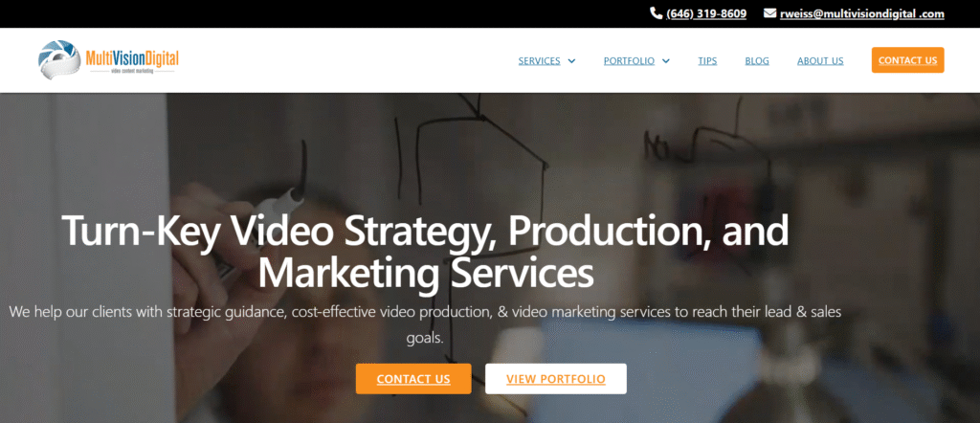Image resolution: width=980 pixels, height=423 pixels.
Task: Click the phone handset icon
Action: click(656, 13)
